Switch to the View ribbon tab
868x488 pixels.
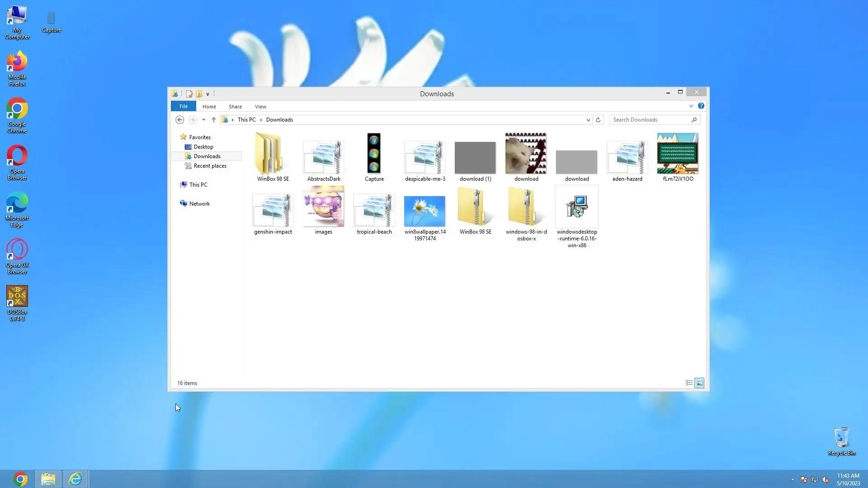tap(260, 107)
